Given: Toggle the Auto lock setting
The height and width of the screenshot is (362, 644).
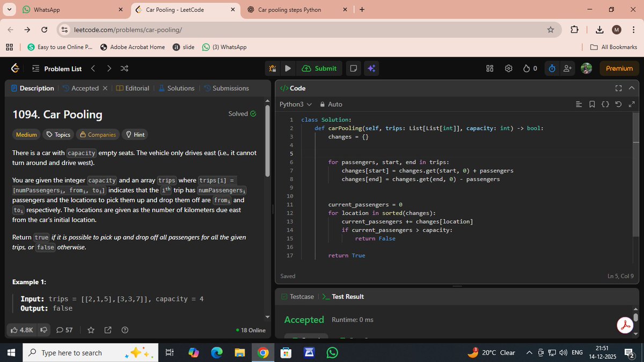Looking at the screenshot, I should tap(331, 104).
